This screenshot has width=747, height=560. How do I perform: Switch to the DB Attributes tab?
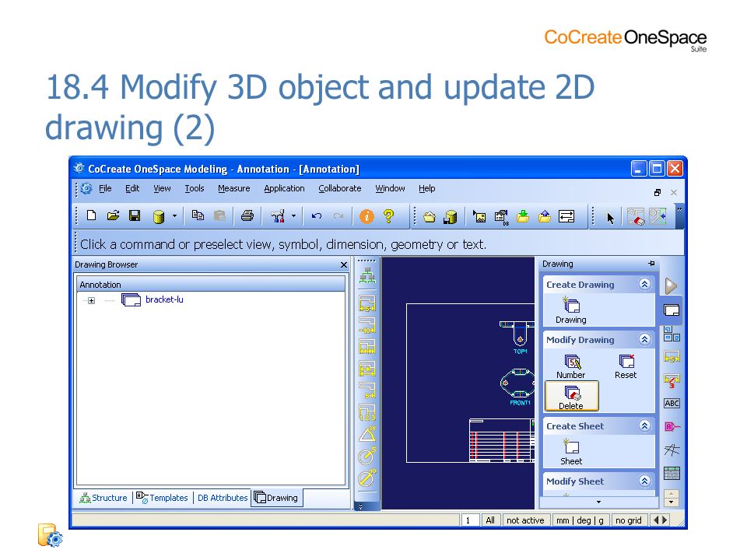tap(223, 498)
